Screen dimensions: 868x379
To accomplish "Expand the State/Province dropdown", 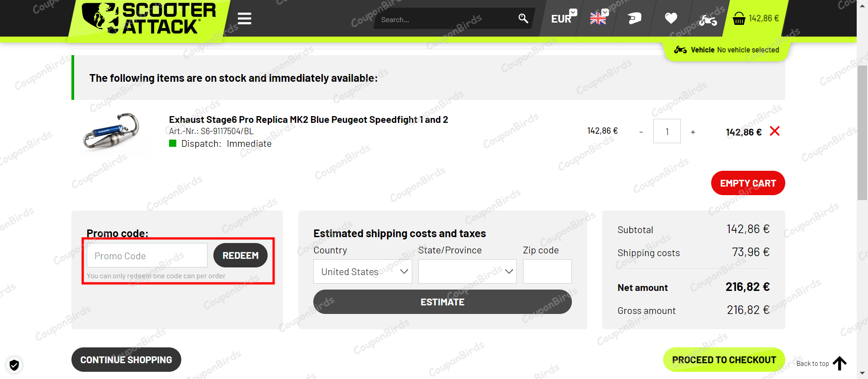I will [467, 271].
